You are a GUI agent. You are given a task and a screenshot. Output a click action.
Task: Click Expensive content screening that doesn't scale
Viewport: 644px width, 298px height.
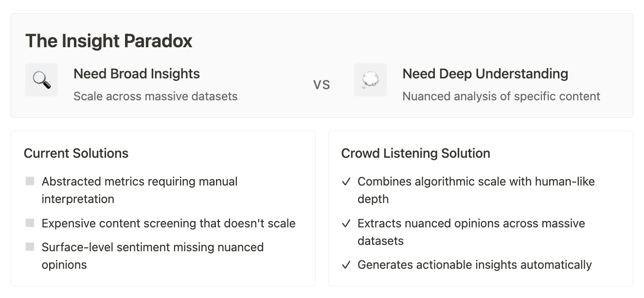169,223
